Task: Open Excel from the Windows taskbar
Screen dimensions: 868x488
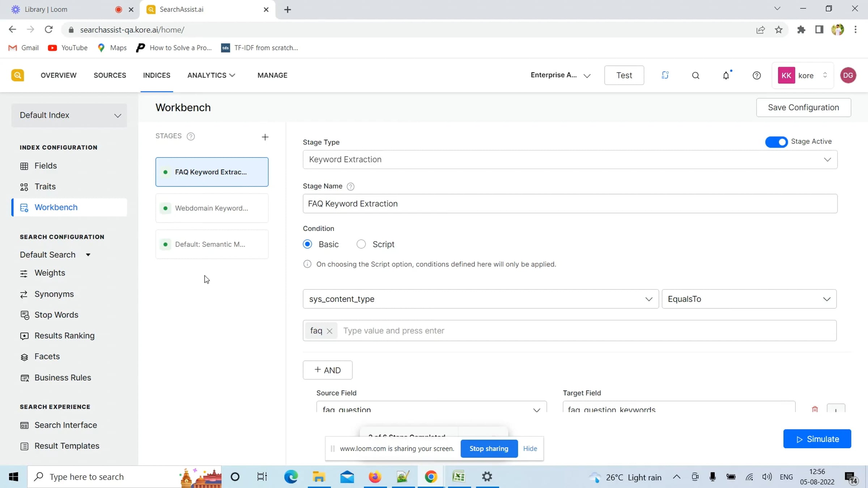Action: click(x=459, y=477)
